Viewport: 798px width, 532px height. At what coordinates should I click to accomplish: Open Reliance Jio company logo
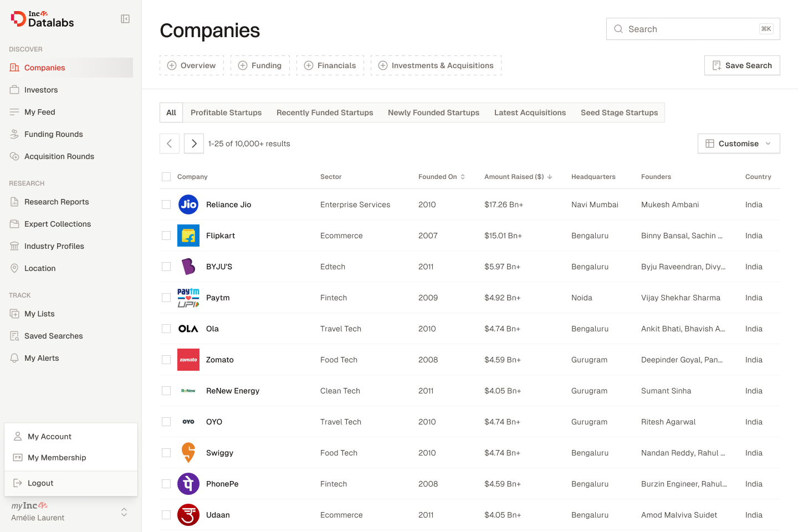point(188,204)
